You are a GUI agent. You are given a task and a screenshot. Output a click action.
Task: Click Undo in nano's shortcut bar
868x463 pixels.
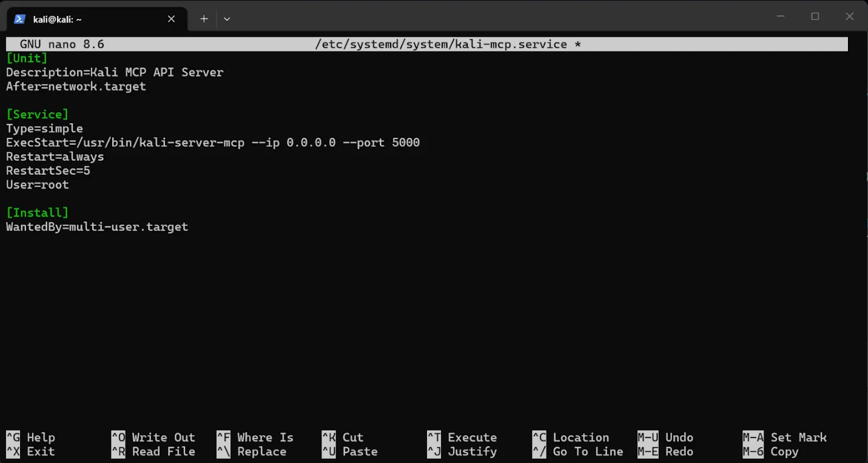(679, 437)
